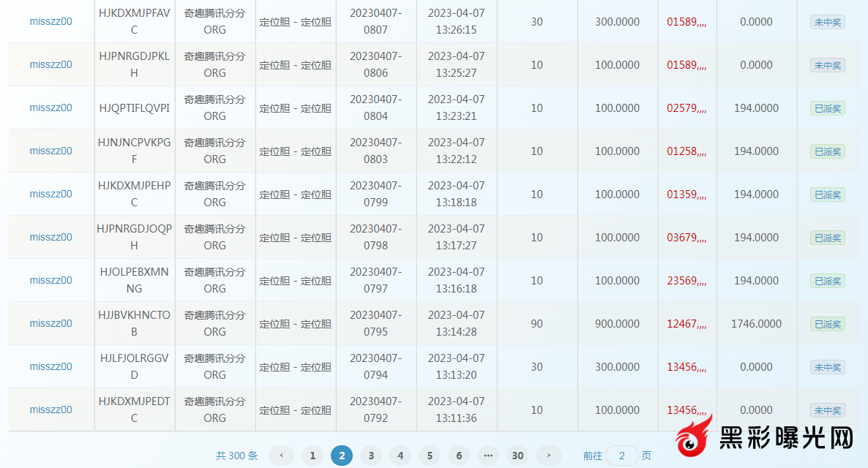Select current page 2 button
Viewport: 868px width, 468px height.
[x=342, y=456]
